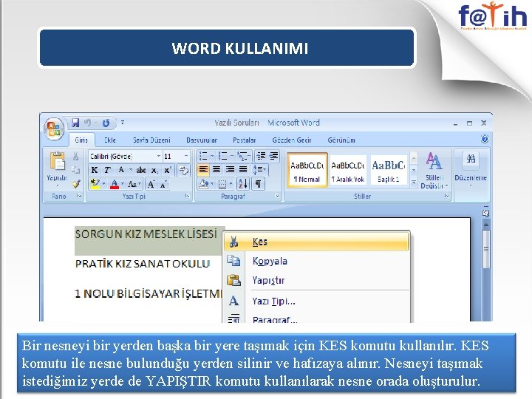
Task: Open the Postalar tab
Action: [244, 140]
